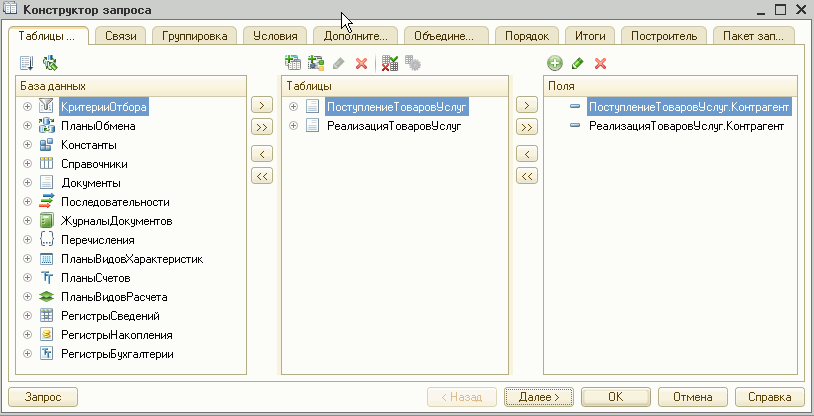Expand the РегистрыНакопления node
The image size is (814, 416).
click(x=28, y=335)
